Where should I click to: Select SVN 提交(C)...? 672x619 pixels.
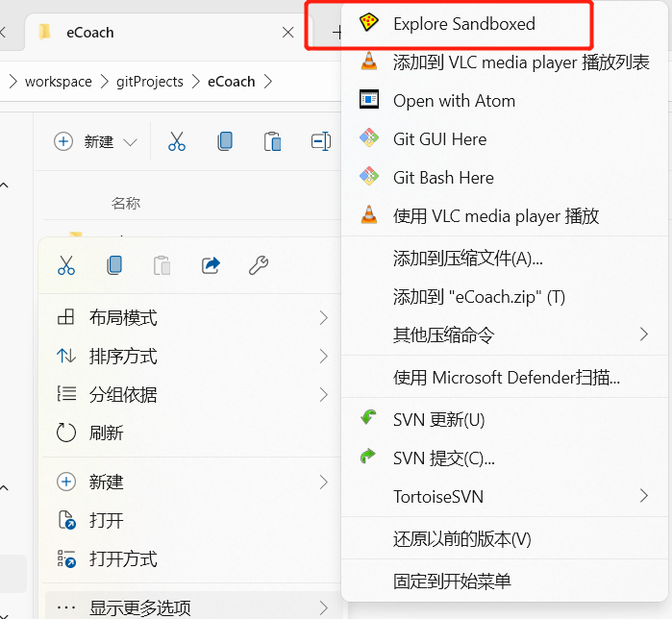click(444, 458)
